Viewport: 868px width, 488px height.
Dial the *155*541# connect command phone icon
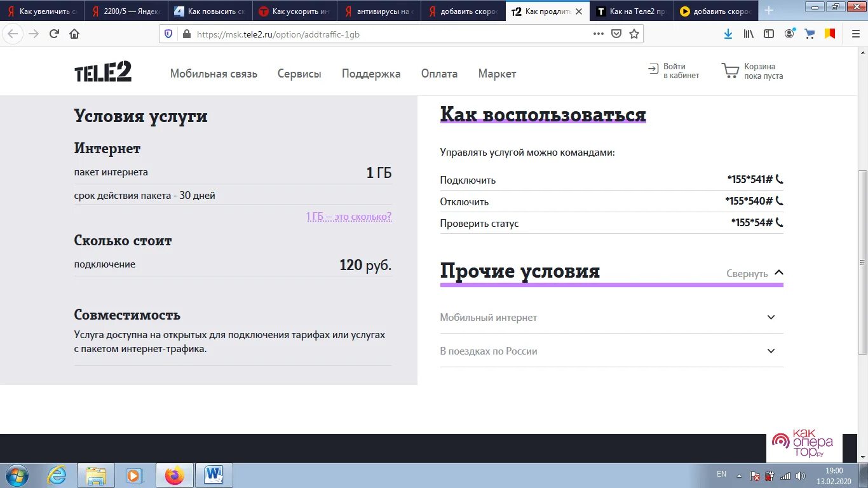(780, 179)
